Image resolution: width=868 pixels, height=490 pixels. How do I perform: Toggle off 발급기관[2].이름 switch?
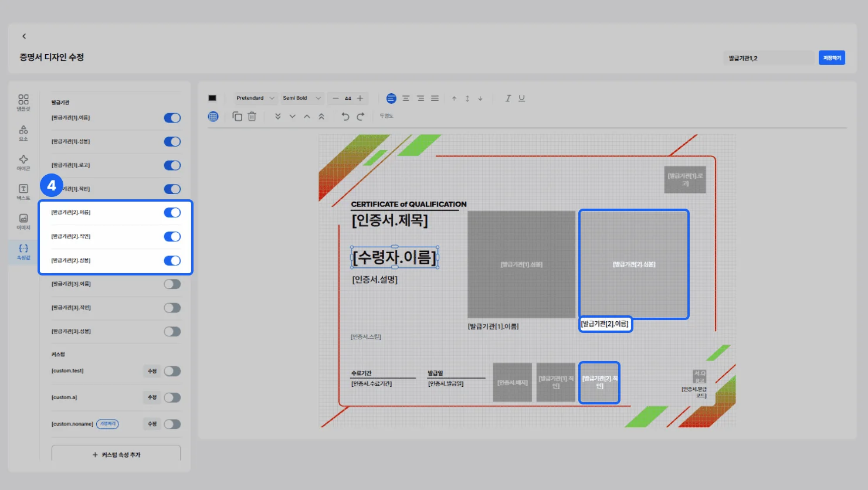[172, 213]
